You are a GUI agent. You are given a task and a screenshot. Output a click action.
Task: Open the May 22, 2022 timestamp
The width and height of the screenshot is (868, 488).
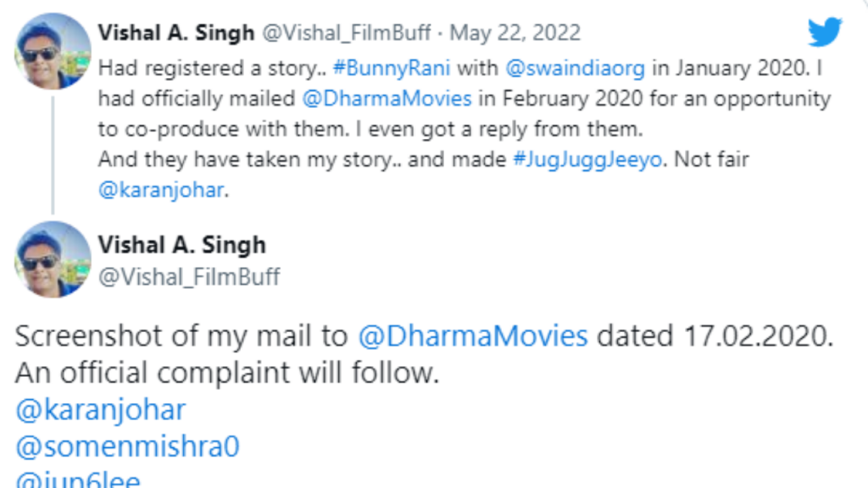515,33
